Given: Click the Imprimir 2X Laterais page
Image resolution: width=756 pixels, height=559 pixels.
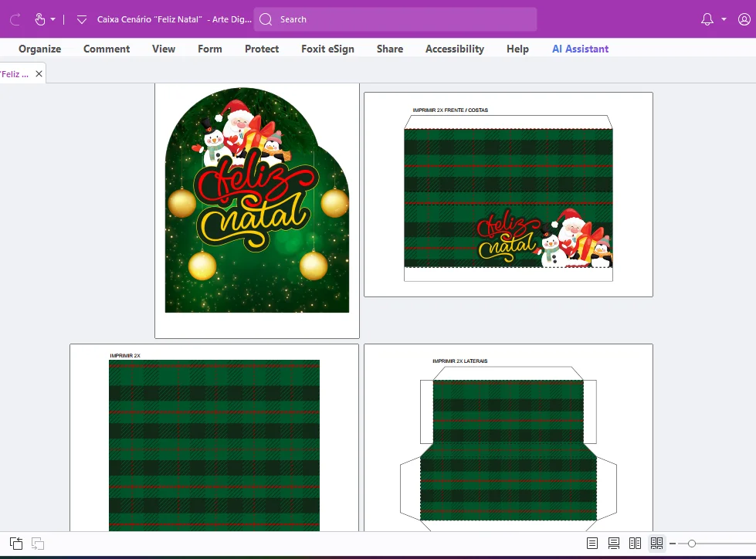Looking at the screenshot, I should point(509,438).
